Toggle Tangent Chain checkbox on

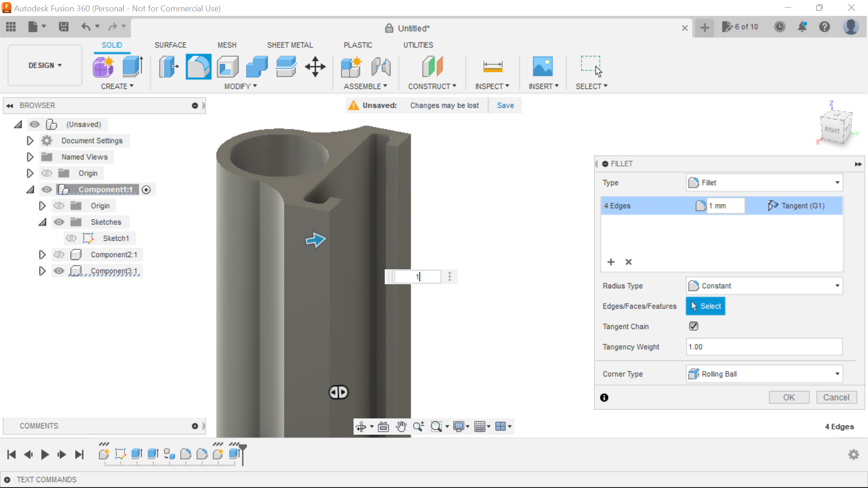click(693, 326)
